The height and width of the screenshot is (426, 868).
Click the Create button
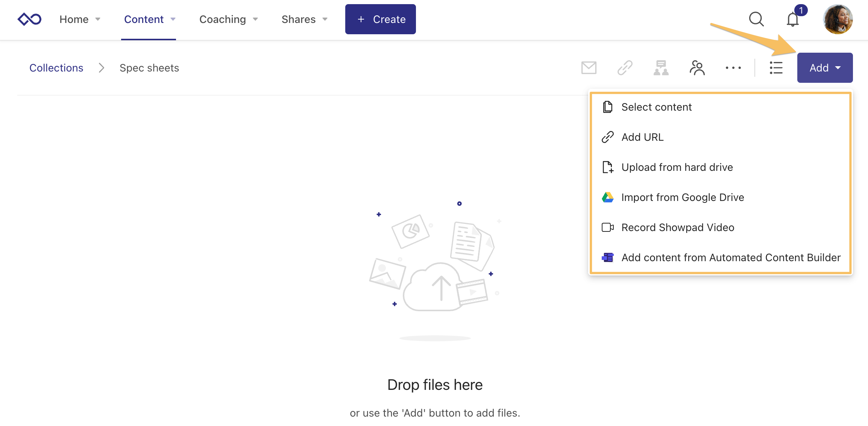tap(381, 19)
